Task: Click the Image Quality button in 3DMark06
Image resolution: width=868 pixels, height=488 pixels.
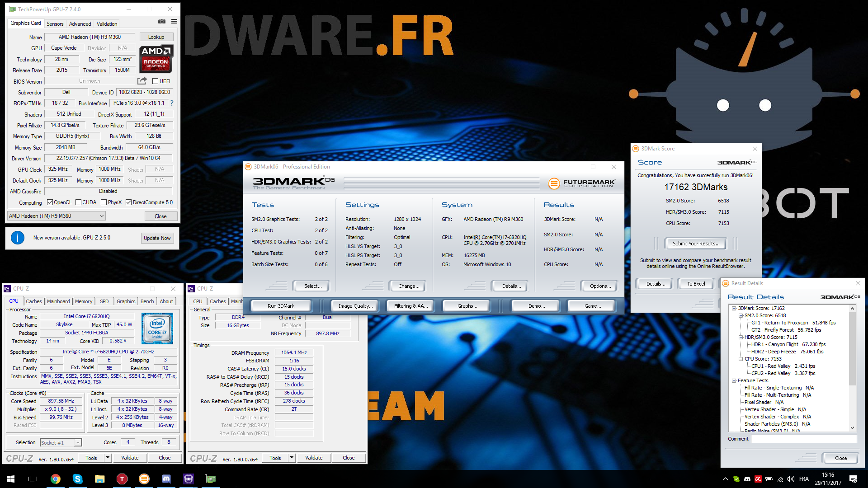Action: pos(355,306)
